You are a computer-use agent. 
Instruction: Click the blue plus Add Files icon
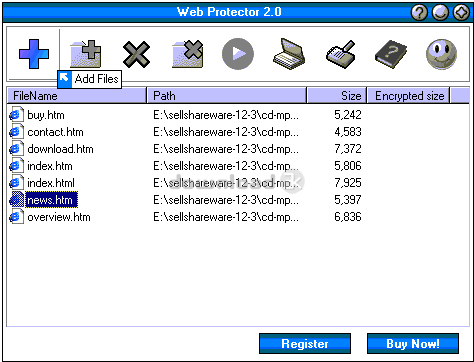click(34, 54)
